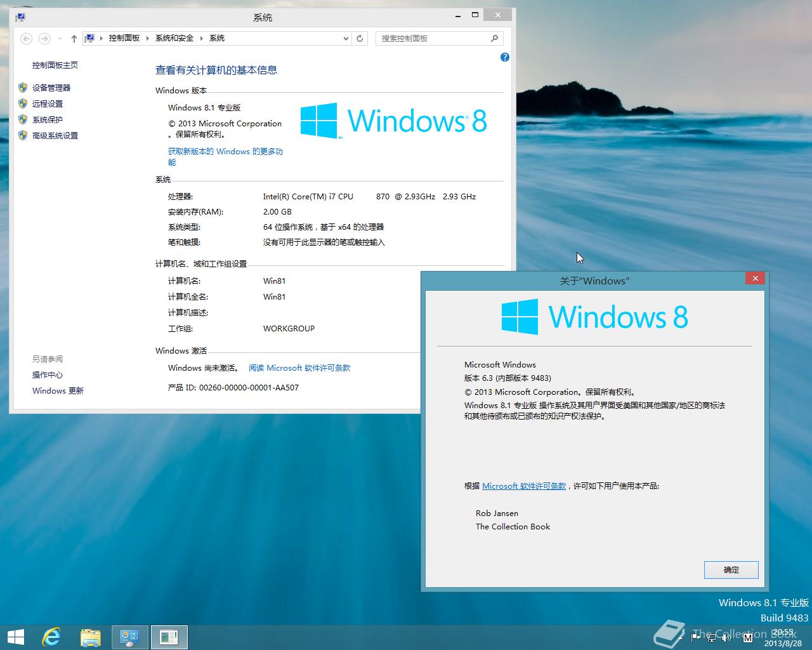Viewport: 812px width, 650px height.
Task: Open System protection (系统保护) link
Action: (x=48, y=119)
